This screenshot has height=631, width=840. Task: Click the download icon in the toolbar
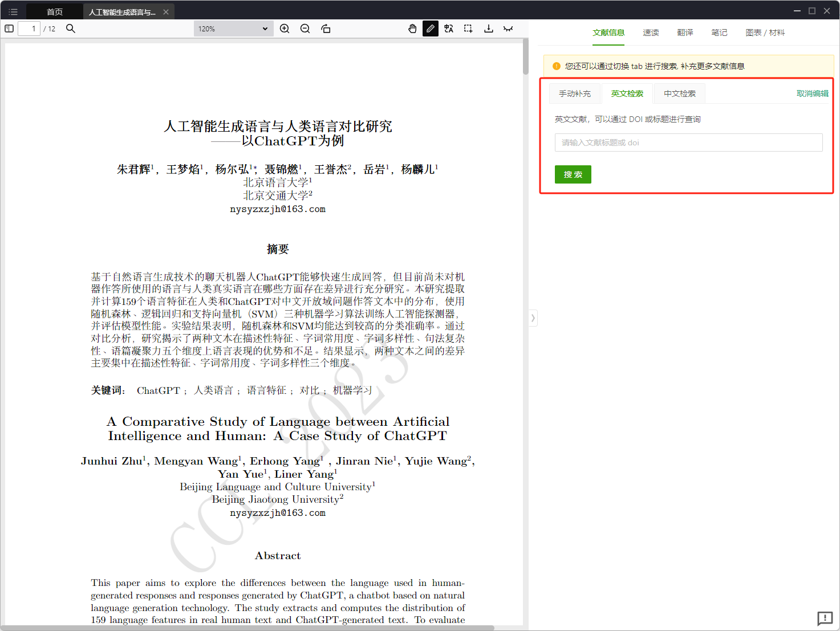tap(489, 29)
